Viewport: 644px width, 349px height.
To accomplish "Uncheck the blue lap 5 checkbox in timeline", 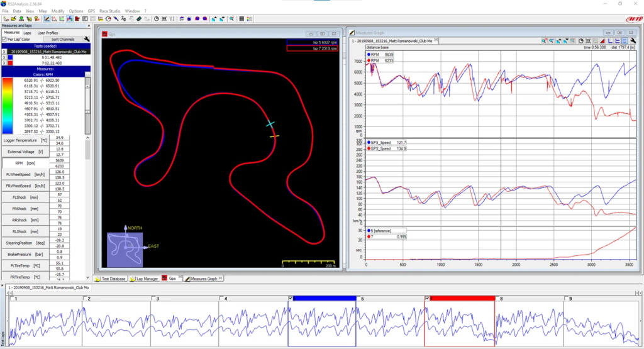I will (291, 299).
